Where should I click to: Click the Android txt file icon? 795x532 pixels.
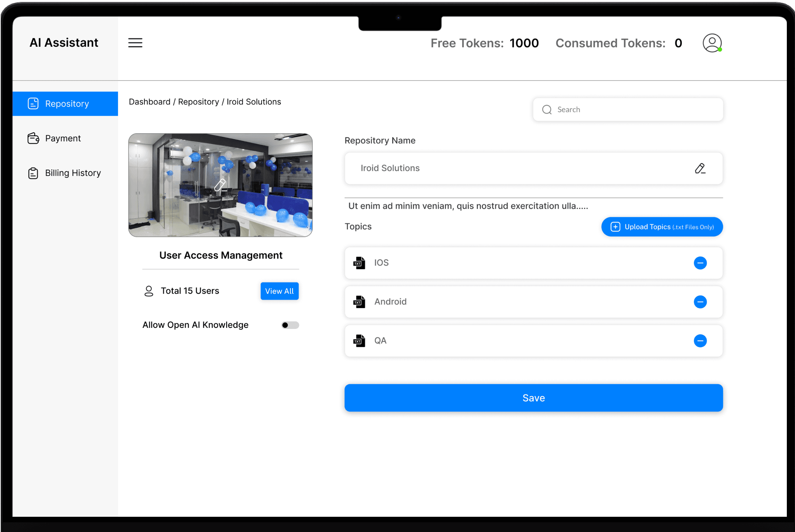(359, 302)
